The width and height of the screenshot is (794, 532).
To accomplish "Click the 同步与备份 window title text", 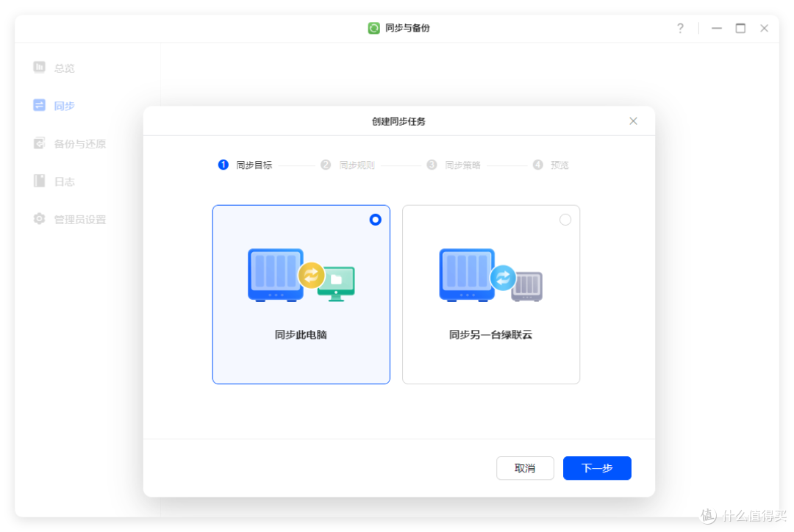I will [407, 29].
